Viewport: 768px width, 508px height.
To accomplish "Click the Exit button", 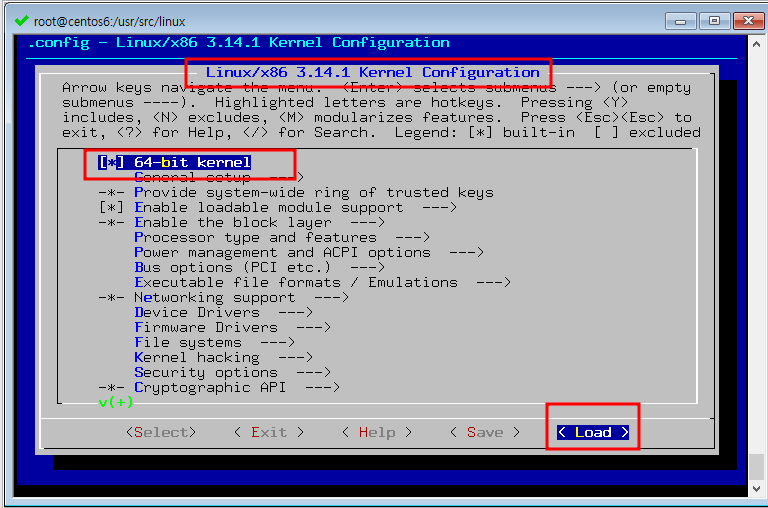I will pos(269,432).
